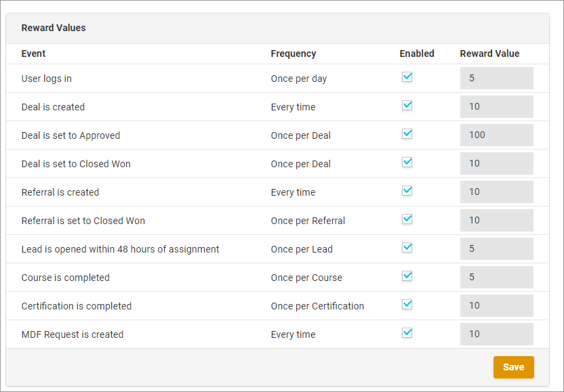Screen dimensions: 564x392
Task: Click 'Once per Deal' for Deal set to Approved
Action: (301, 135)
